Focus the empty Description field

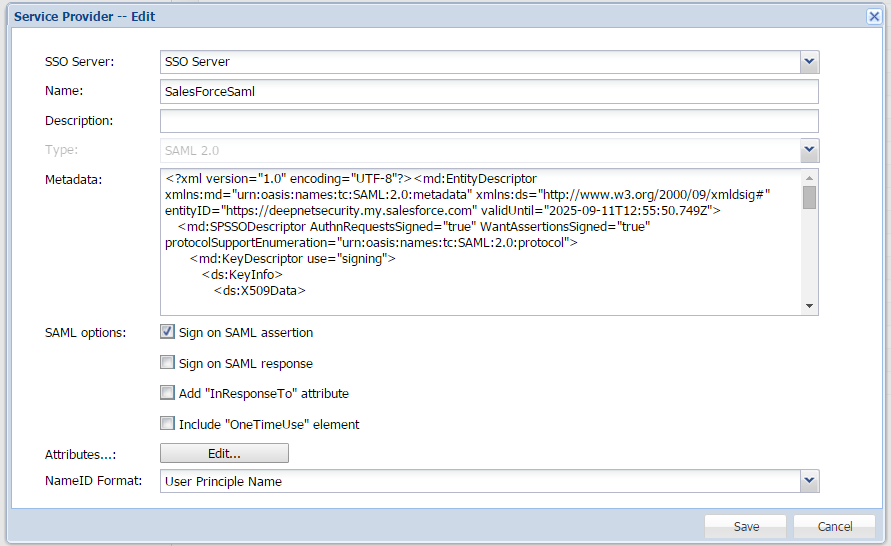click(x=488, y=121)
